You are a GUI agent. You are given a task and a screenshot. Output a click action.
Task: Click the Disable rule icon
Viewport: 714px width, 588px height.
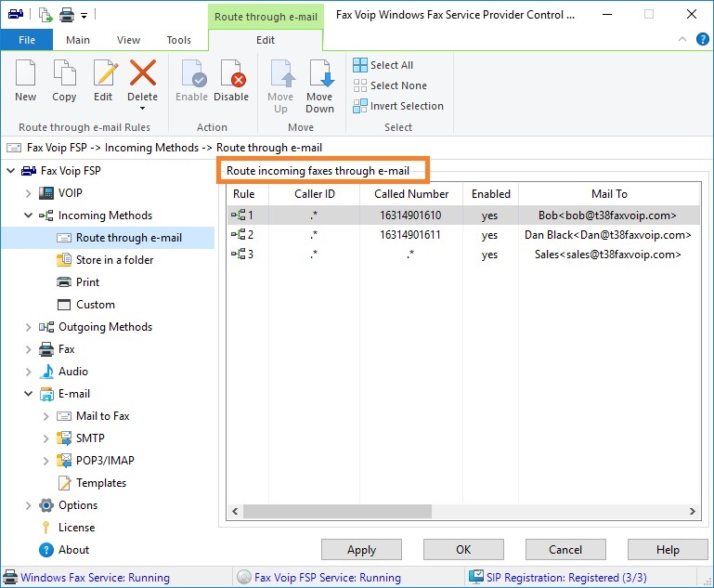pyautogui.click(x=233, y=72)
